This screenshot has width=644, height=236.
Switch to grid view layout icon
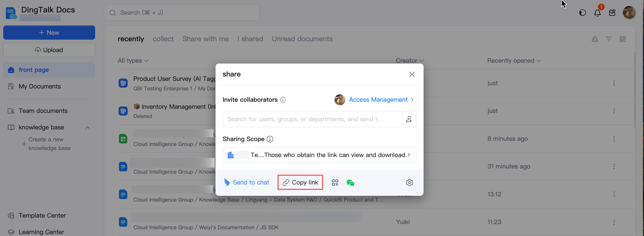pyautogui.click(x=623, y=39)
